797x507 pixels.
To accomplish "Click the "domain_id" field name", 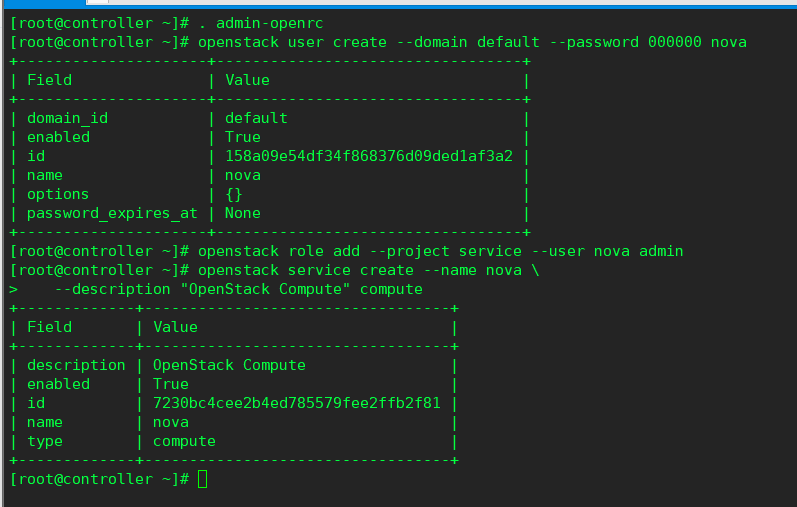I will (67, 118).
